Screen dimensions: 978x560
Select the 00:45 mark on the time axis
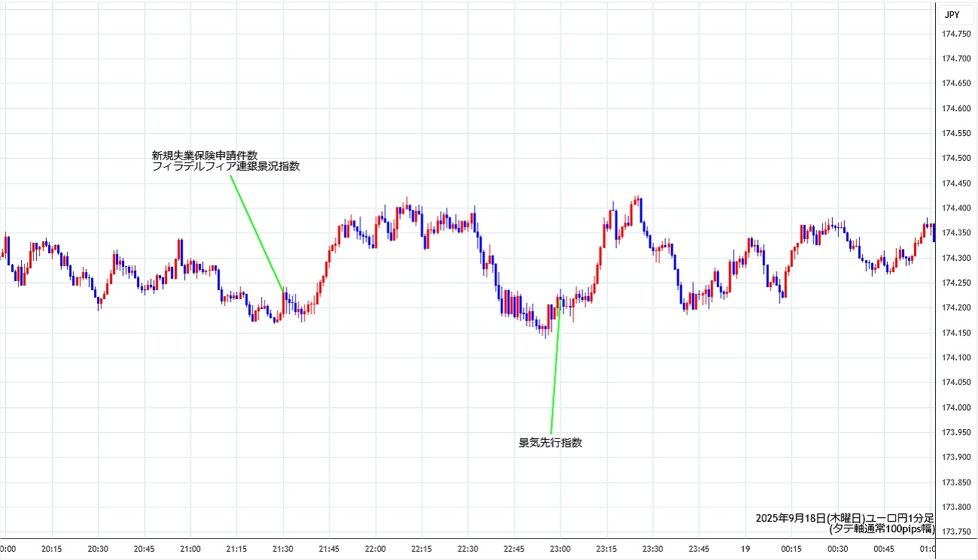[x=884, y=549]
